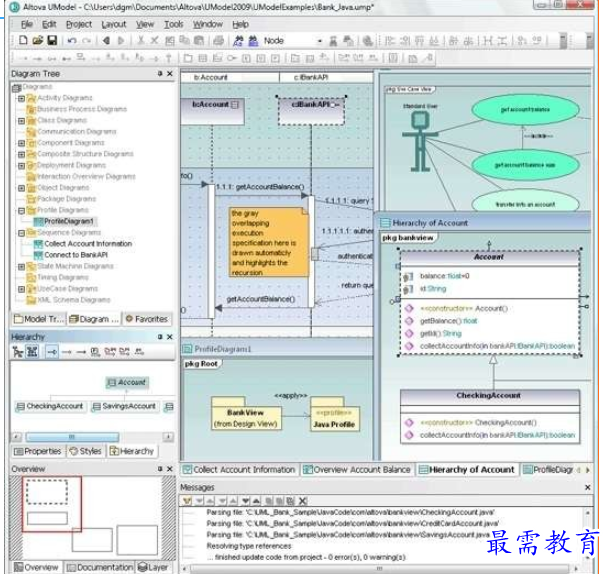Expand the Activity Diagrams tree node
The height and width of the screenshot is (574, 608).
coord(21,98)
